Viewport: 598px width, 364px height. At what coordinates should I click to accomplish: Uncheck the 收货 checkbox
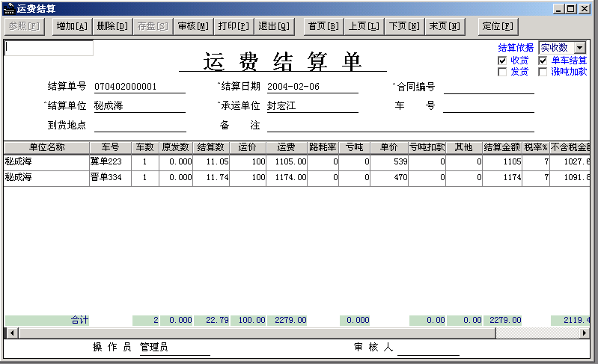[503, 61]
